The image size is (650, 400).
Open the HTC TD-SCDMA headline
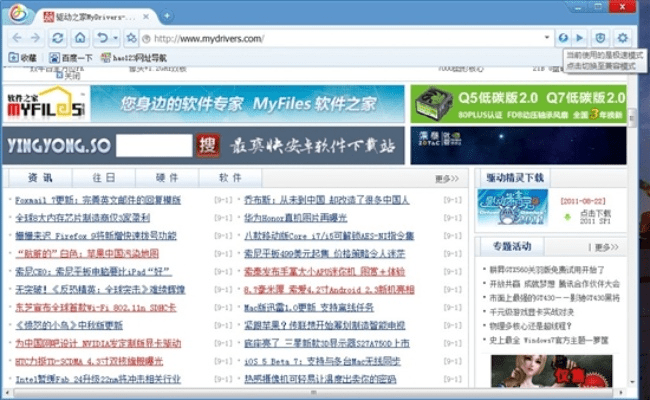click(x=89, y=361)
